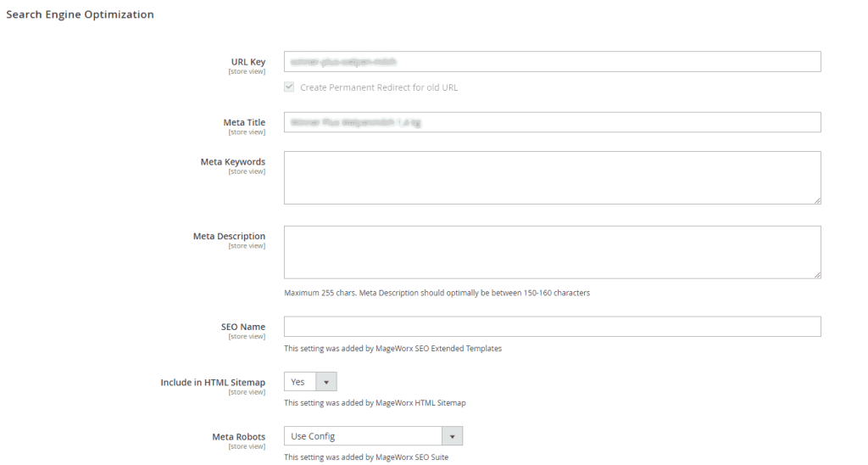Click the 'MageWorx HTML Sitemap' note
This screenshot has width=868, height=465.
375,403
